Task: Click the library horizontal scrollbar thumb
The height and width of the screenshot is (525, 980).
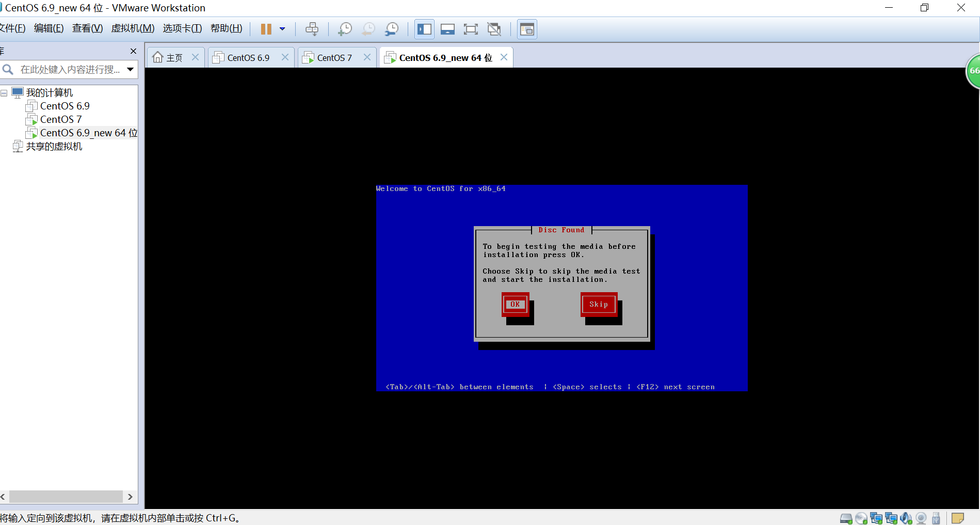Action: 66,497
